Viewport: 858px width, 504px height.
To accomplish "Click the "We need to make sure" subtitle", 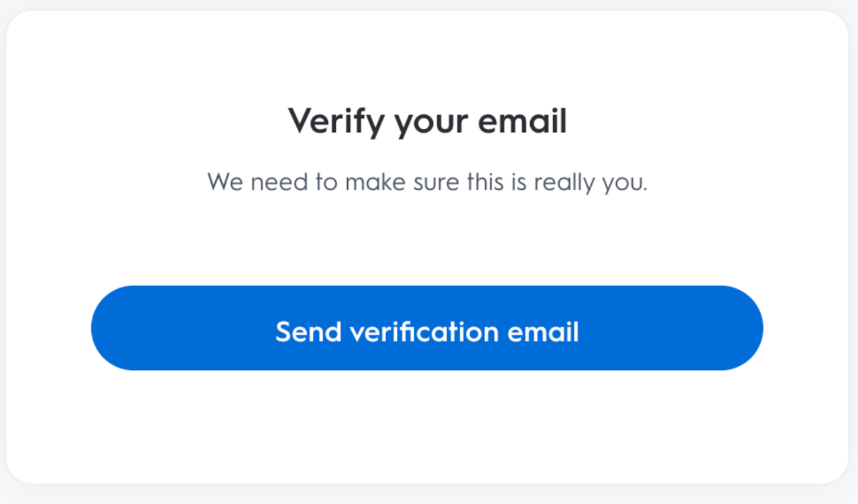I will (428, 182).
